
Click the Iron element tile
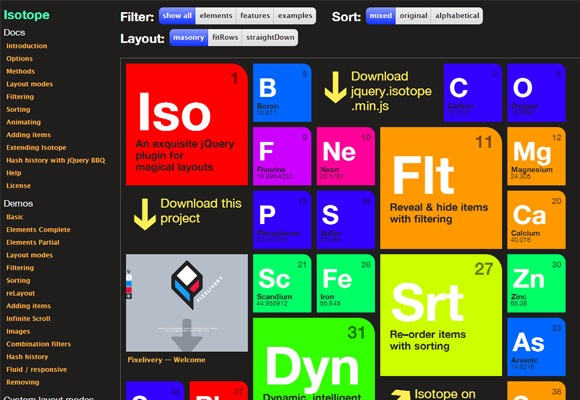pyautogui.click(x=345, y=283)
